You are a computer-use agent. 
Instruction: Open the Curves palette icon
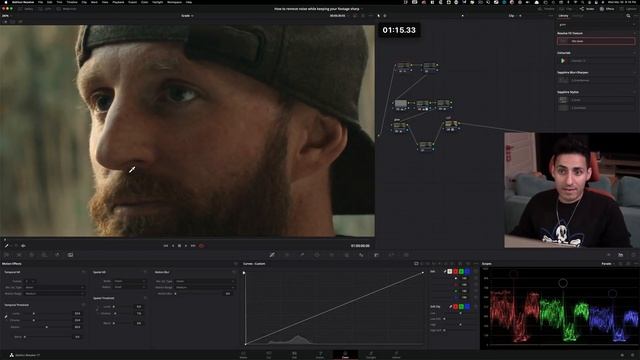(272, 255)
